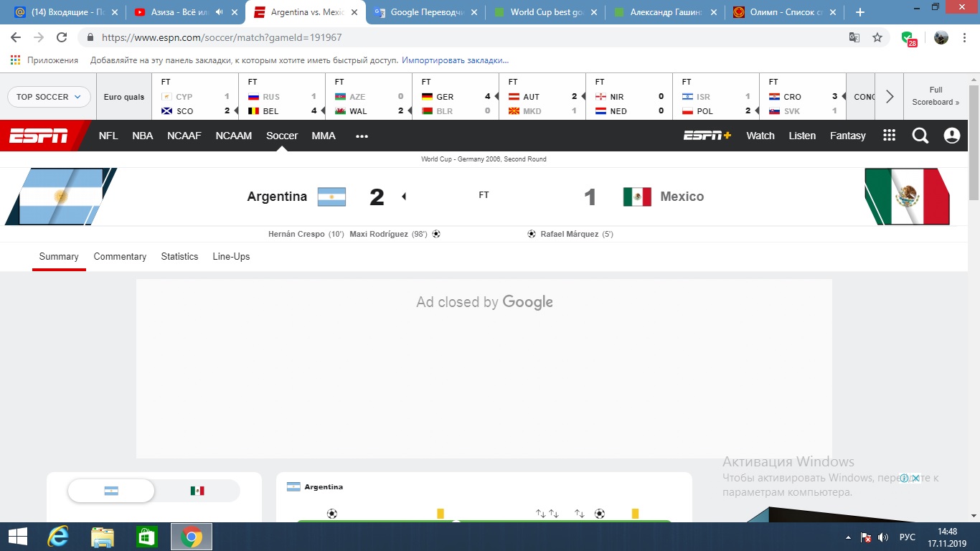The width and height of the screenshot is (980, 551).
Task: Reload the page in Chrome
Action: [62, 37]
